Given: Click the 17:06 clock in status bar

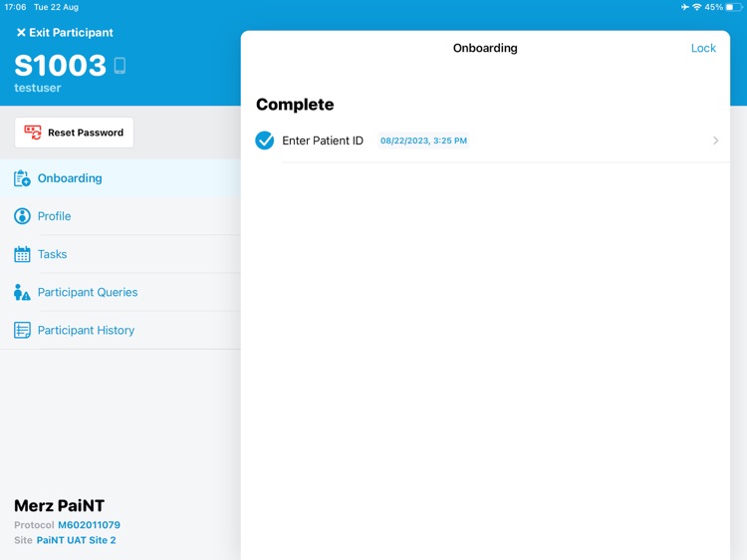Looking at the screenshot, I should [15, 7].
